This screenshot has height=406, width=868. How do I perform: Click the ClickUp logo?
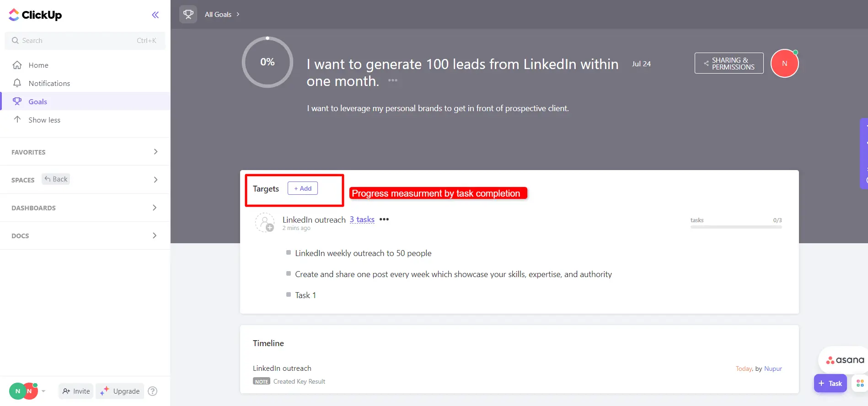pos(35,15)
